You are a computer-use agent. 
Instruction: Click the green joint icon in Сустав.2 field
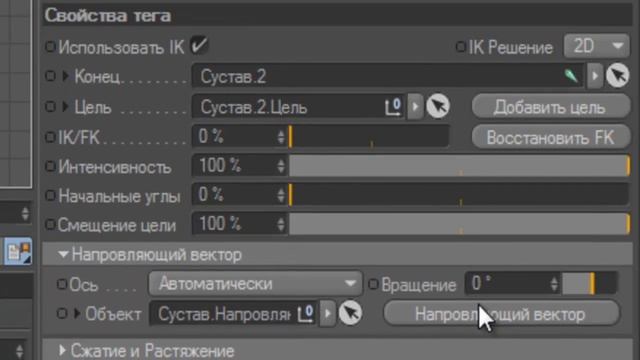click(x=571, y=76)
